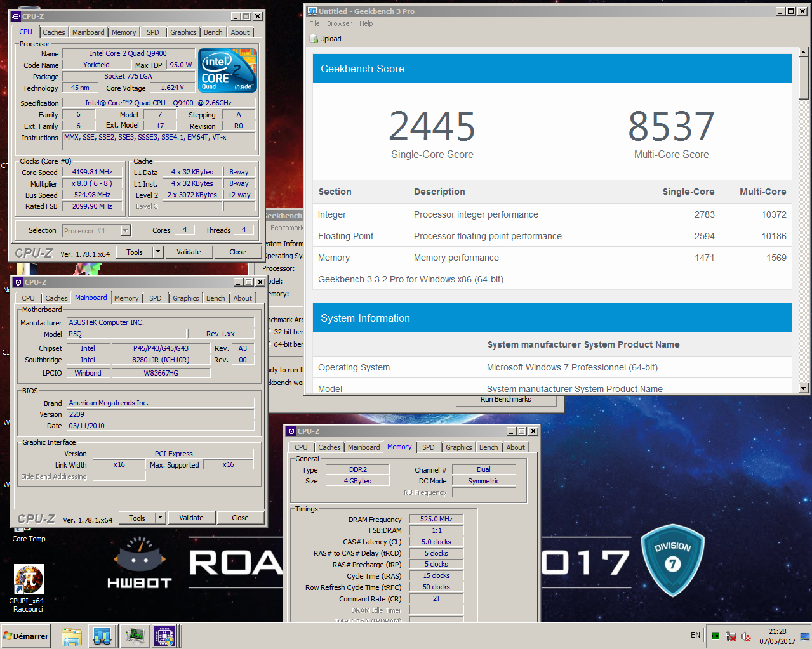
Task: Click the green grid tray icon
Action: click(x=715, y=636)
